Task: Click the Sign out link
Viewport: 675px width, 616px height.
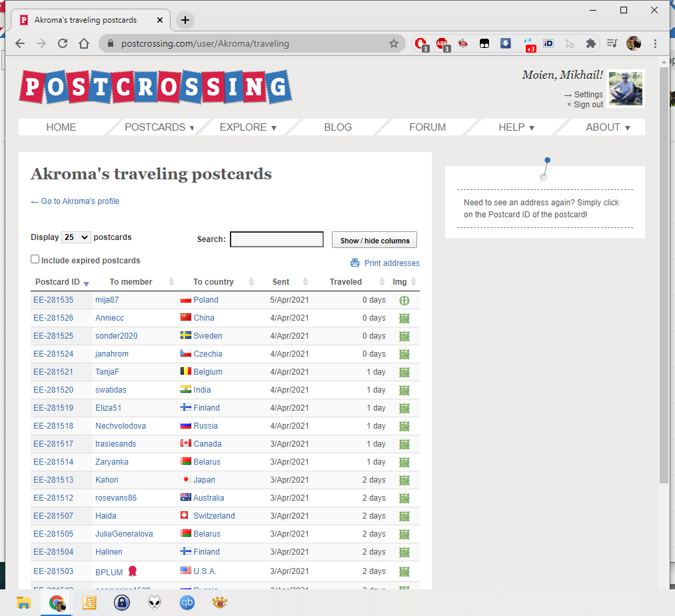Action: (x=588, y=105)
